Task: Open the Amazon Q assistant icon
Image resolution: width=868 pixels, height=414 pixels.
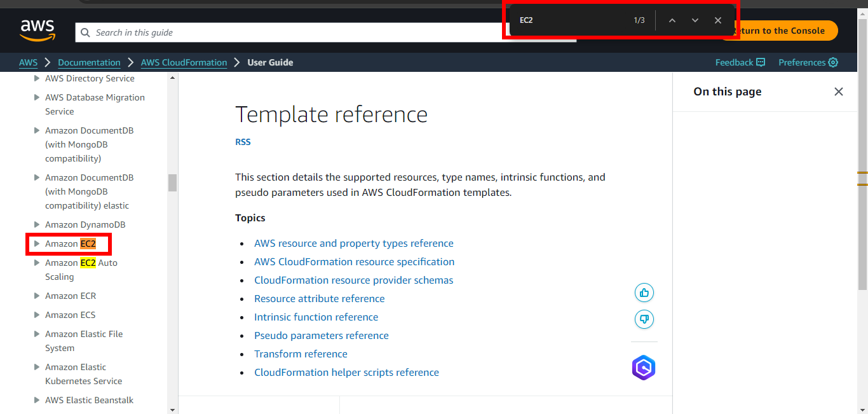Action: pos(643,368)
